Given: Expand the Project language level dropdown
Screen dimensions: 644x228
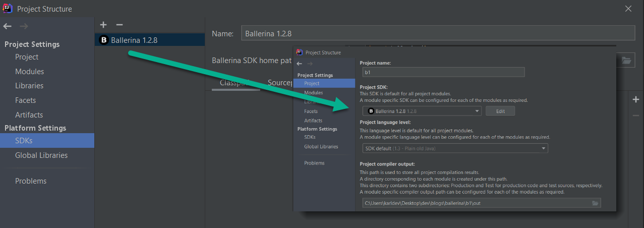Looking at the screenshot, I should [x=455, y=148].
